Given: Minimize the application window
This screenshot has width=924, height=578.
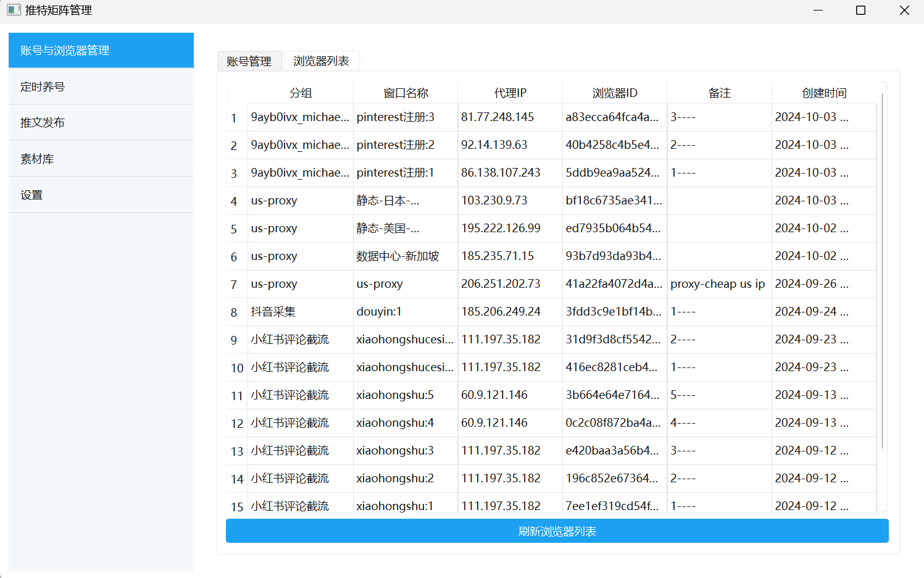Looking at the screenshot, I should click(818, 10).
